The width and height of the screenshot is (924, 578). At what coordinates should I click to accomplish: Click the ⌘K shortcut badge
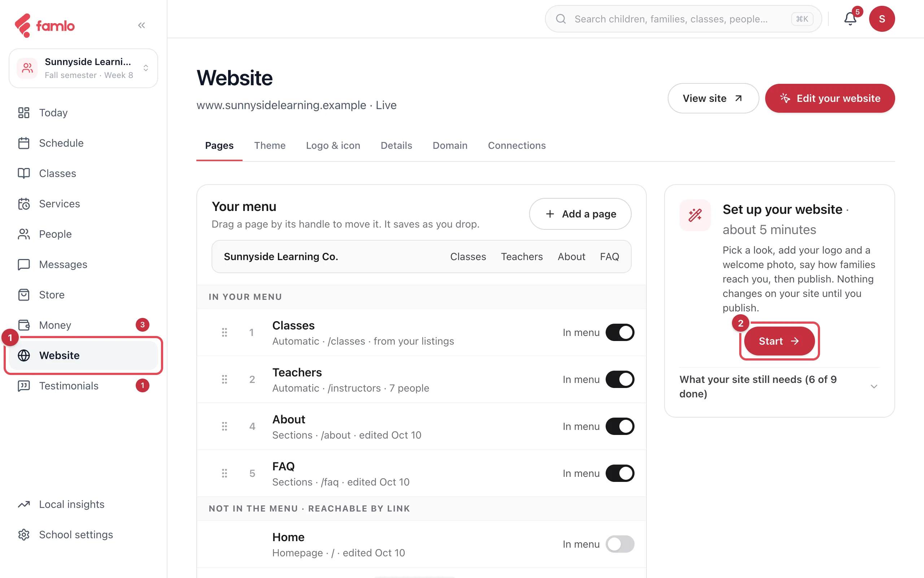(802, 19)
